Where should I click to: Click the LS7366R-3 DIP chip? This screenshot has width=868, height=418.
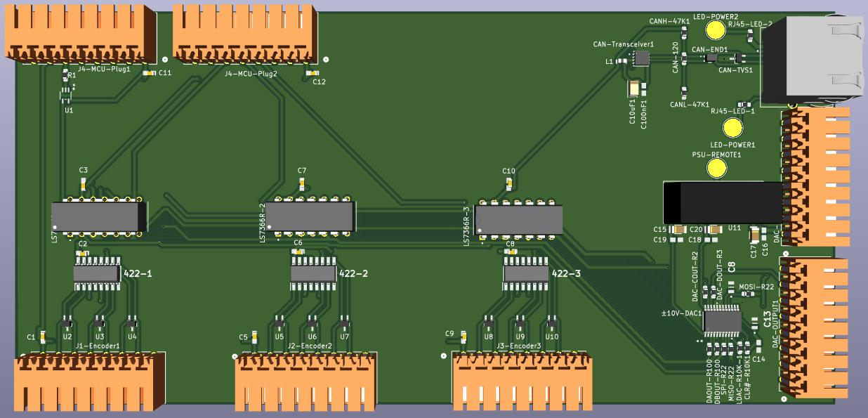520,219
